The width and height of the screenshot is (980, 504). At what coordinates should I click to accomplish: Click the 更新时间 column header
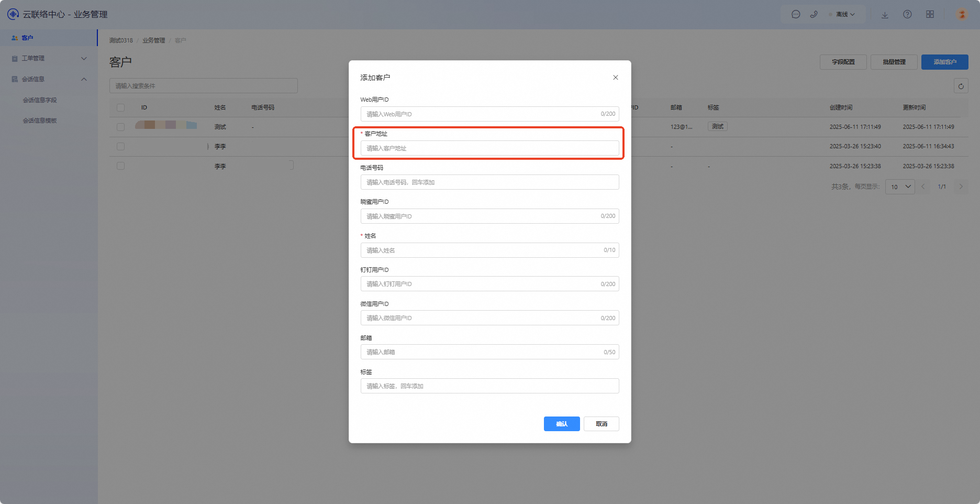click(x=914, y=107)
